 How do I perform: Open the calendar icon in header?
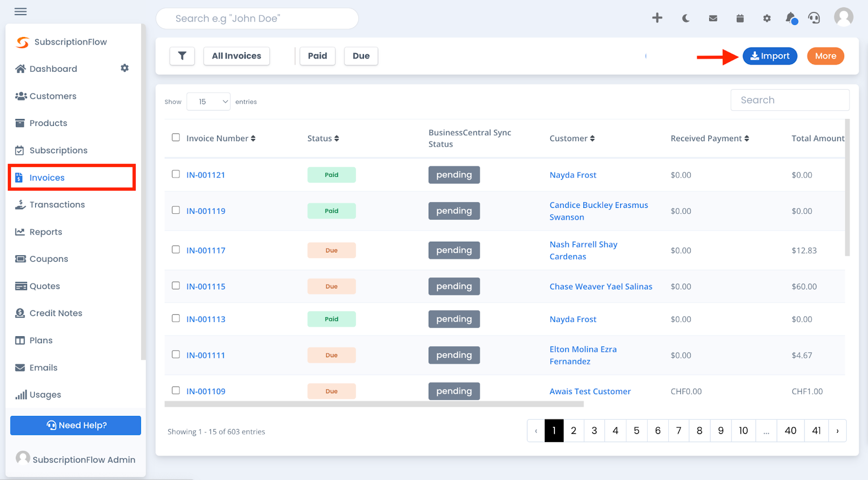[x=740, y=18]
